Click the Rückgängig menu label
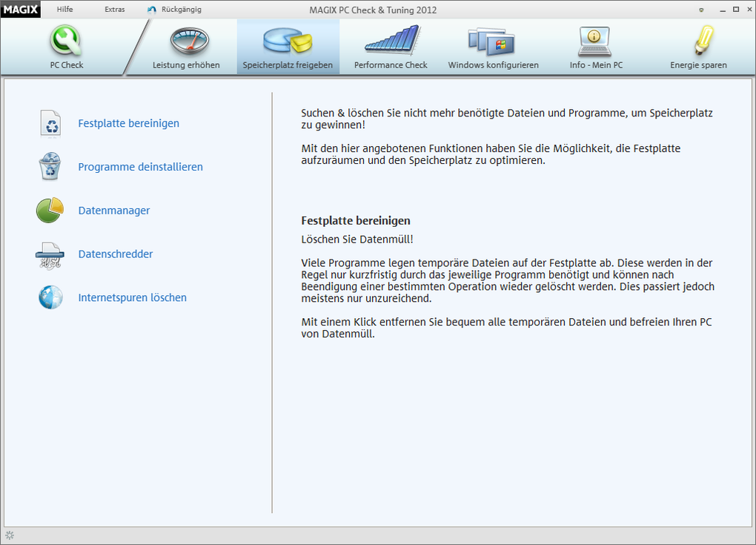 pyautogui.click(x=182, y=9)
